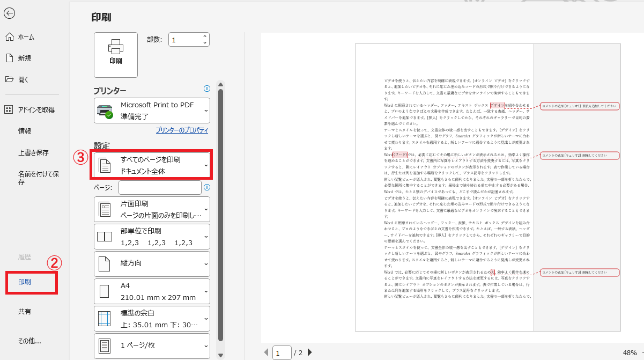Screen dimensions: 644x360
Task: Open the 縦方向 orientation dropdown
Action: coord(152,263)
